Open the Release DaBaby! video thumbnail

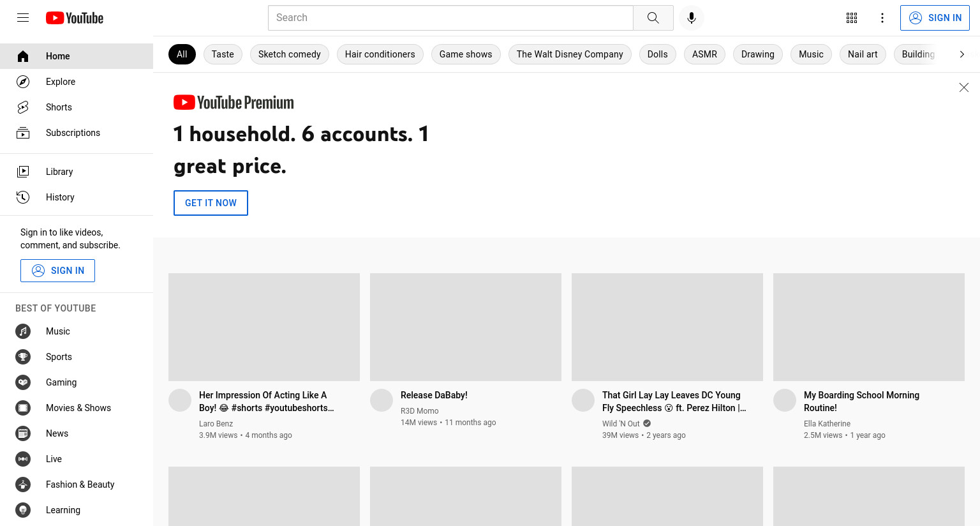466,327
